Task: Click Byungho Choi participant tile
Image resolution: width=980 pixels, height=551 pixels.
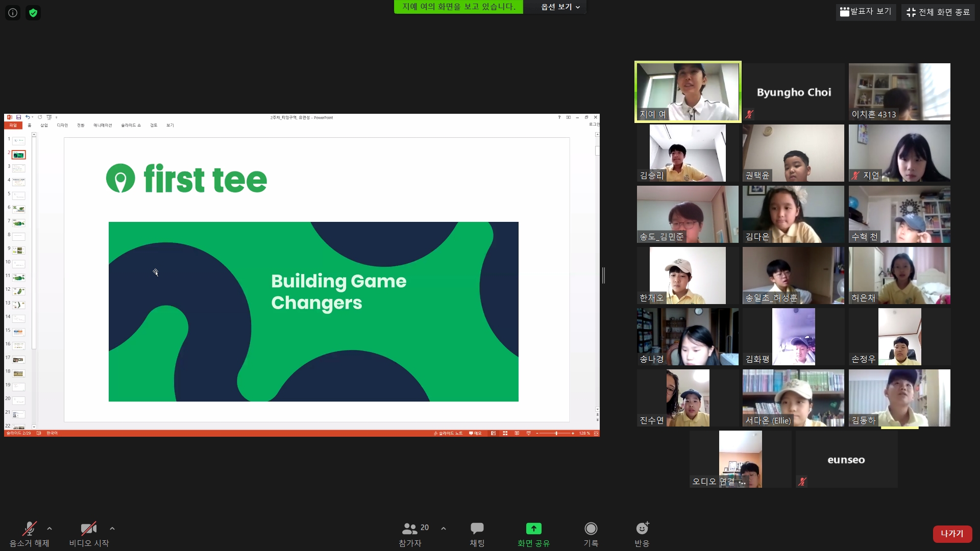Action: 793,92
